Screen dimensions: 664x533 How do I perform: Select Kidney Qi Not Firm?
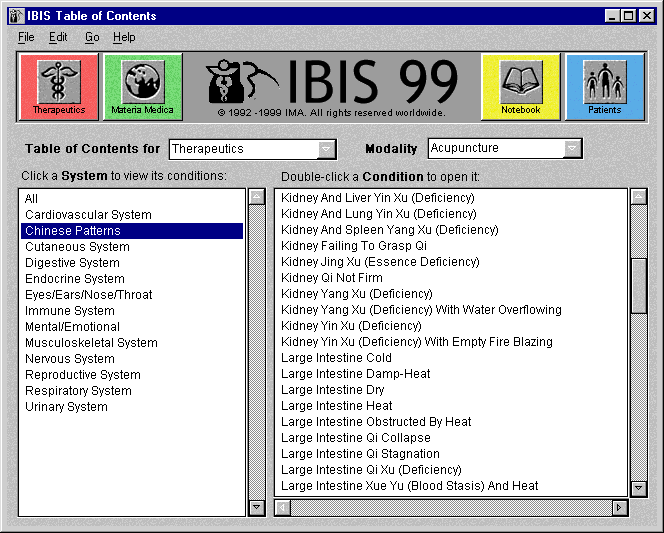pos(451,278)
